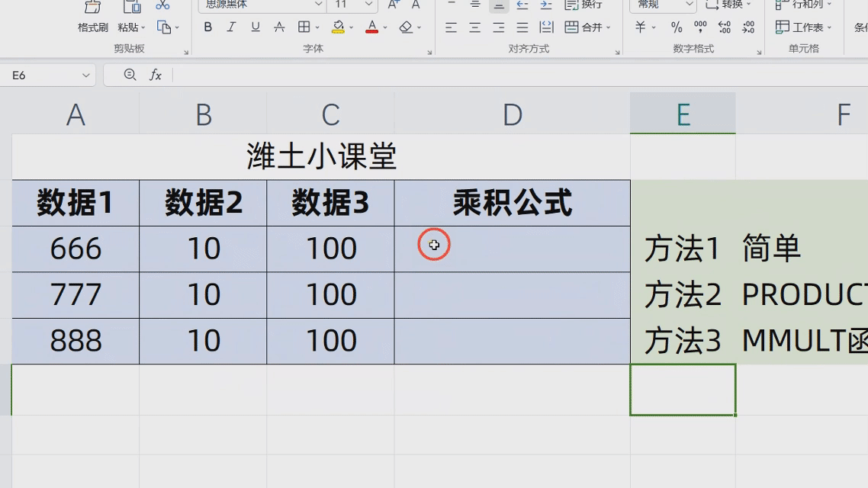
Task: Click the Increase Indent icon
Action: (546, 5)
